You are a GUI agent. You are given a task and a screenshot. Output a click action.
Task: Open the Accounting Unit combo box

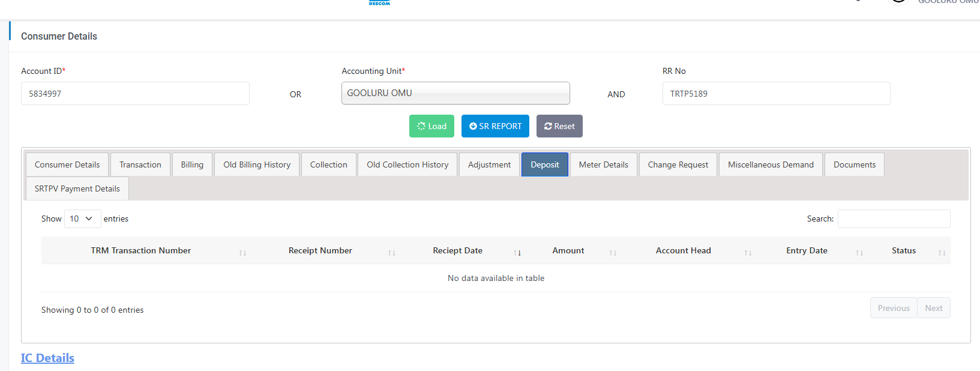455,93
